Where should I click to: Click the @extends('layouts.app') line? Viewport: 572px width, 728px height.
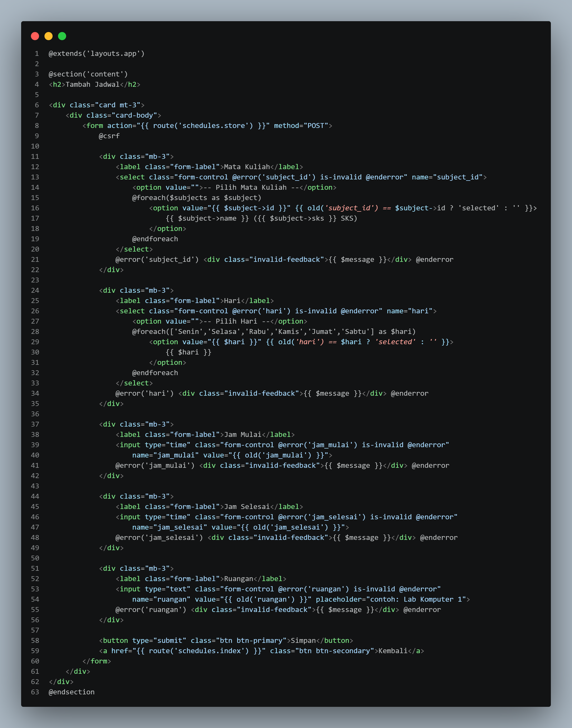[97, 54]
